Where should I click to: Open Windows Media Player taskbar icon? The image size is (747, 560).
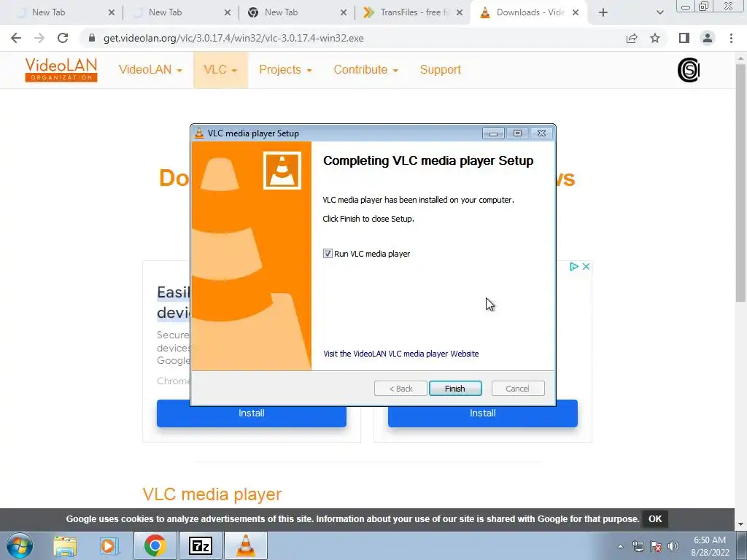[109, 545]
